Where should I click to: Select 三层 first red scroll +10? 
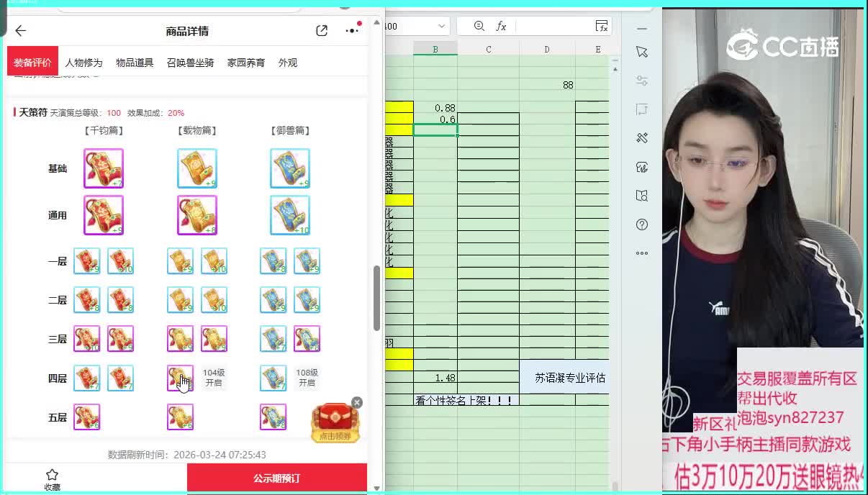click(87, 339)
